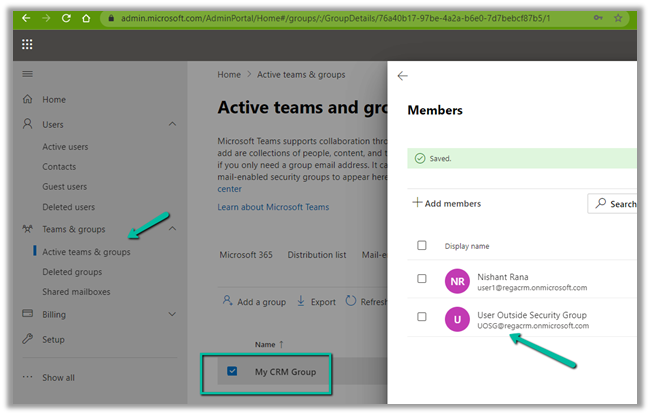This screenshot has width=650, height=415.
Task: Click the Home icon in sidebar
Action: click(27, 99)
